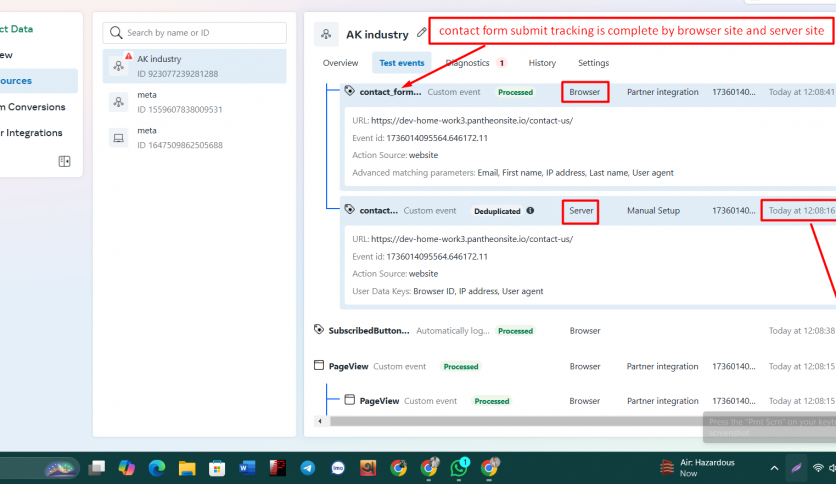Screen dimensions: 836x484
Task: Collapse the contact Server deduplicated event row
Action: click(588, 211)
